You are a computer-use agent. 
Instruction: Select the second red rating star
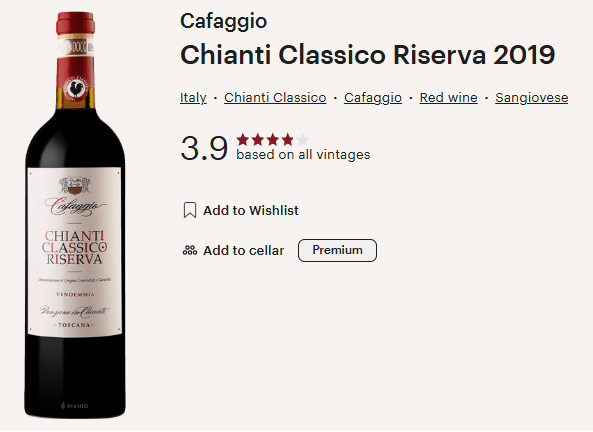point(258,140)
